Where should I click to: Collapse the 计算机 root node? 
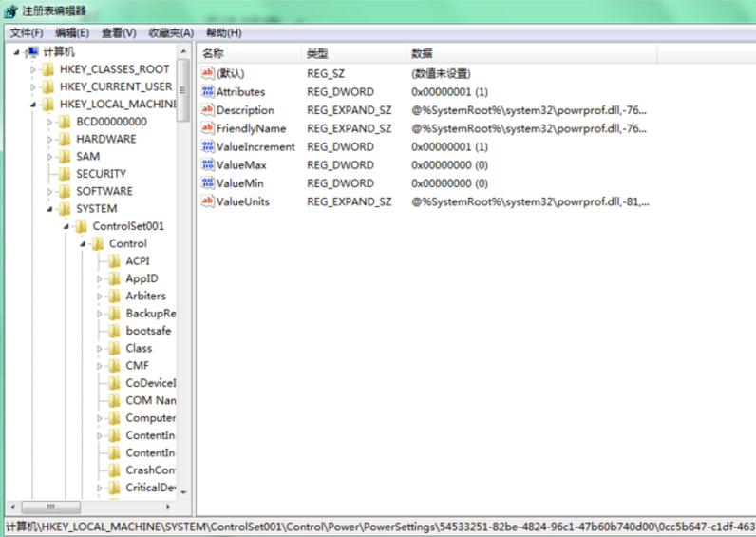[x=17, y=52]
